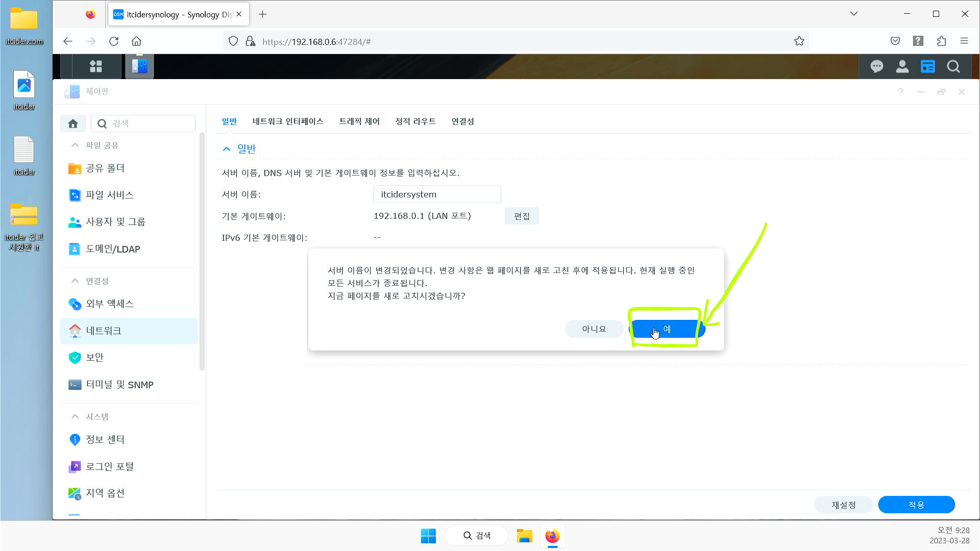Screen dimensions: 980x551
Task: Confirm refresh by clicking 예
Action: pyautogui.click(x=667, y=329)
